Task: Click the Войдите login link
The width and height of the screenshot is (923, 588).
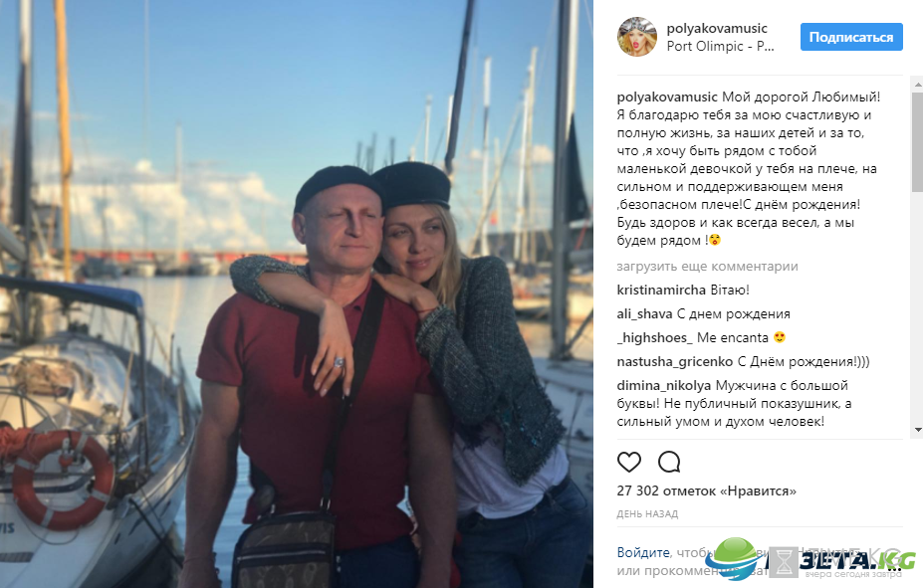Action: [643, 553]
